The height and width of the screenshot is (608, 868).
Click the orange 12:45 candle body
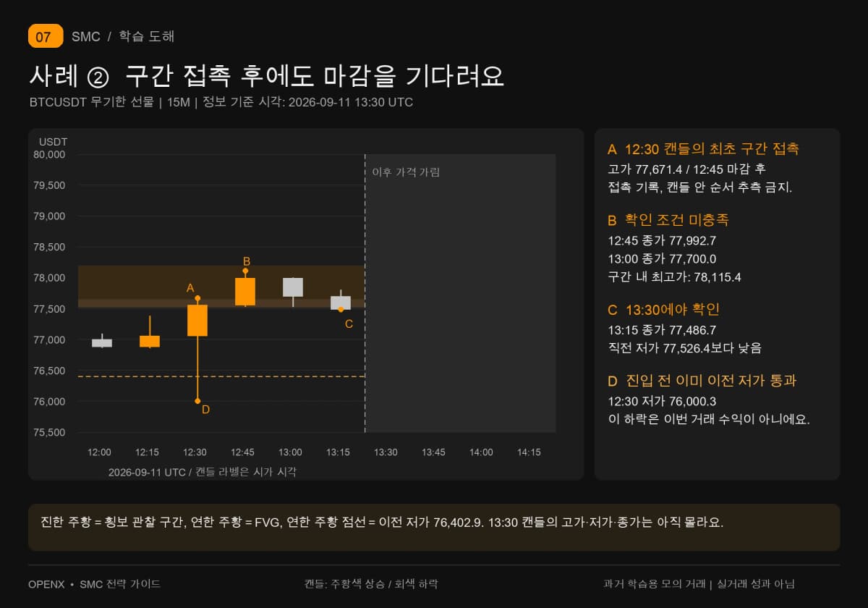point(245,292)
